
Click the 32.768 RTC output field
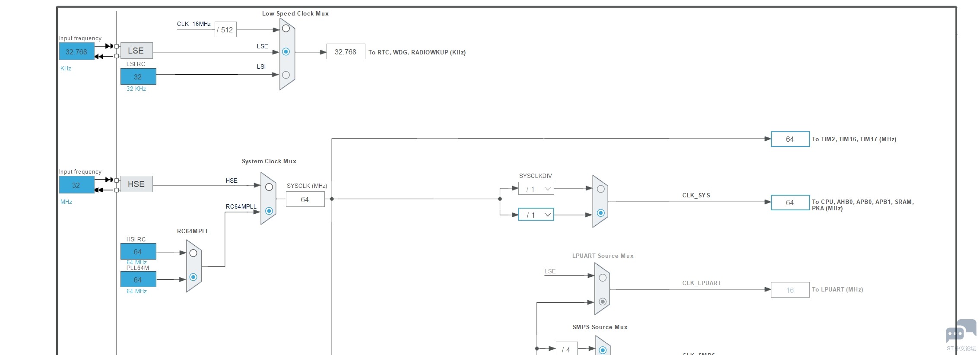click(x=346, y=52)
